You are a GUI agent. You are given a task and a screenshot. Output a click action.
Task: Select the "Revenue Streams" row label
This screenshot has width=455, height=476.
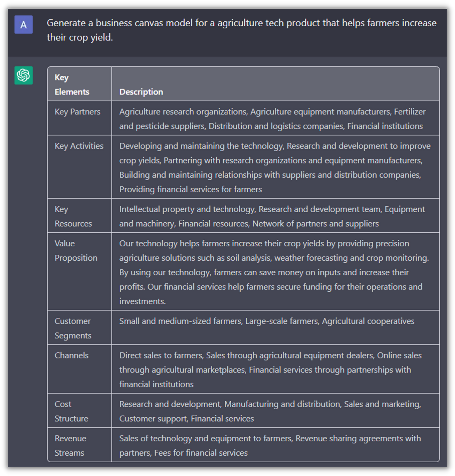(70, 446)
